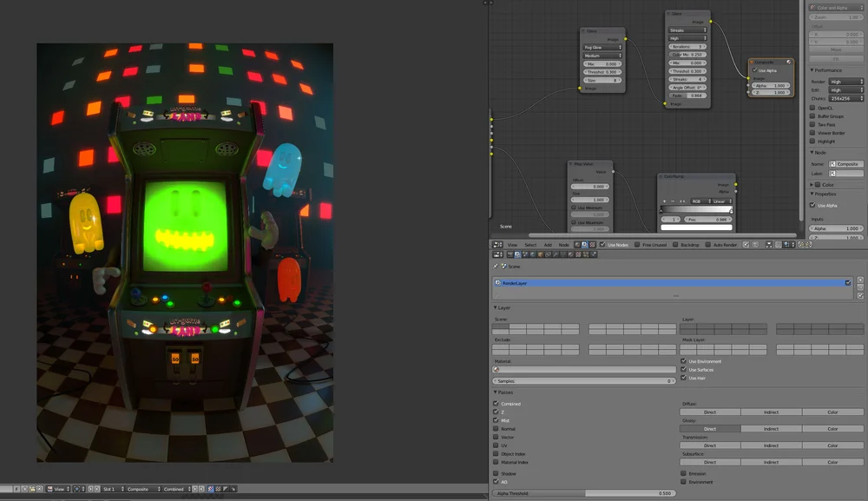The image size is (868, 501).
Task: Click the Subsurface Direct pass button
Action: (710, 462)
